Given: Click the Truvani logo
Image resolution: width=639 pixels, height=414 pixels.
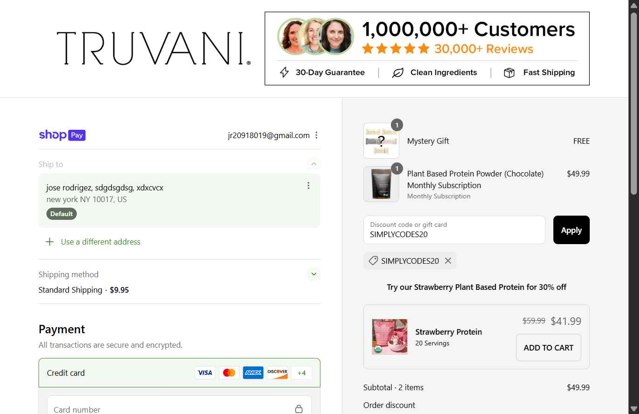Looking at the screenshot, I should point(154,48).
